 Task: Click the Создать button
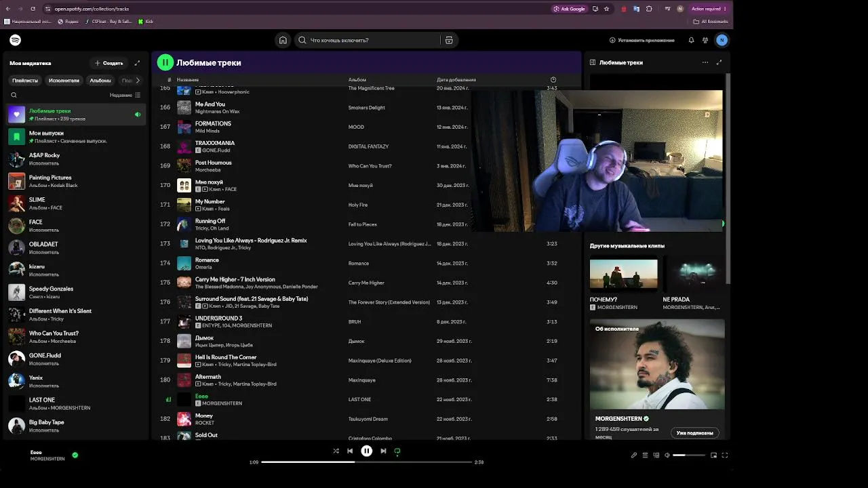coord(108,63)
